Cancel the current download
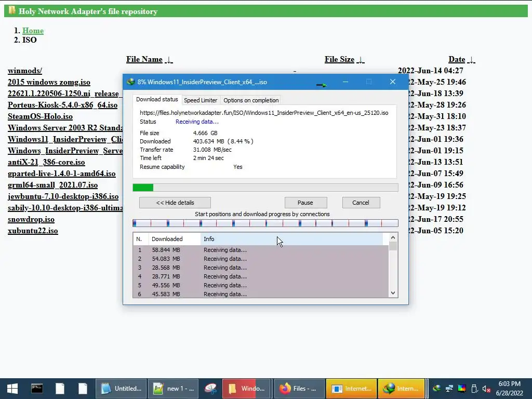Screen dimensions: 532x399 tap(361, 203)
